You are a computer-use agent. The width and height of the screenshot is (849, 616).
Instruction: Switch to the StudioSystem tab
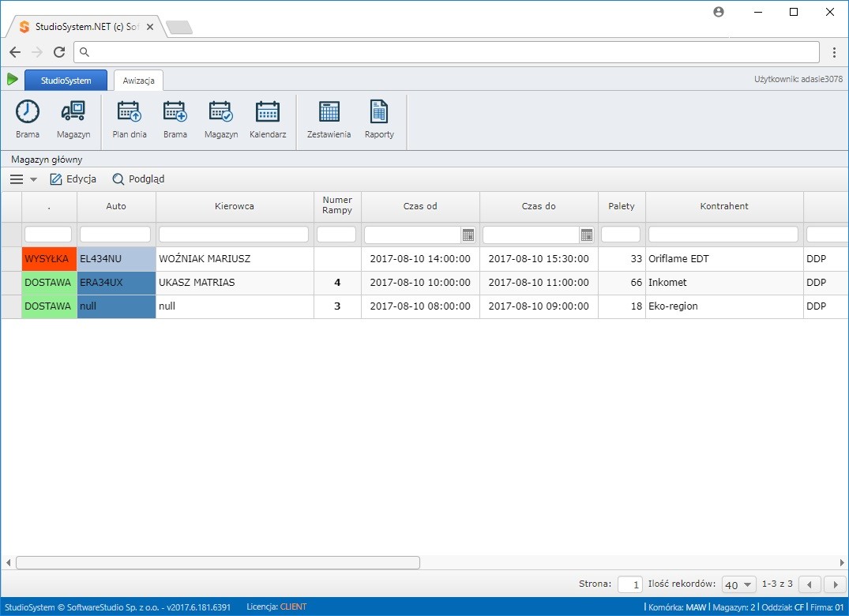pos(66,80)
